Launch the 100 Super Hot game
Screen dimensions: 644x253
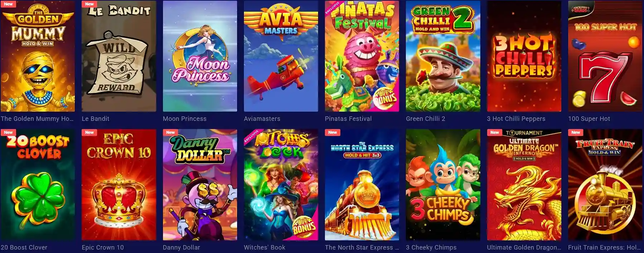(605, 56)
